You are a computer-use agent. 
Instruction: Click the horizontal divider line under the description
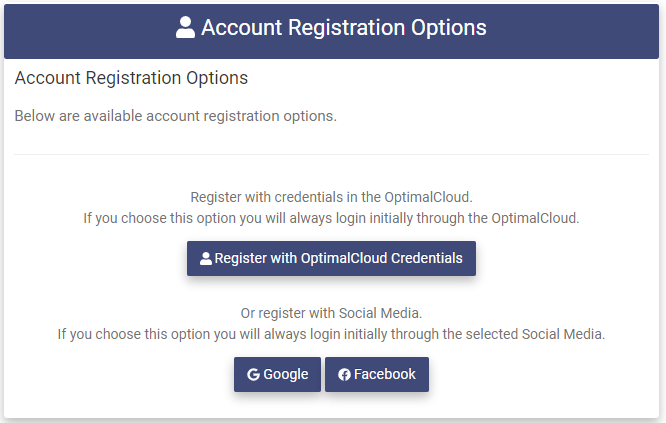point(331,154)
